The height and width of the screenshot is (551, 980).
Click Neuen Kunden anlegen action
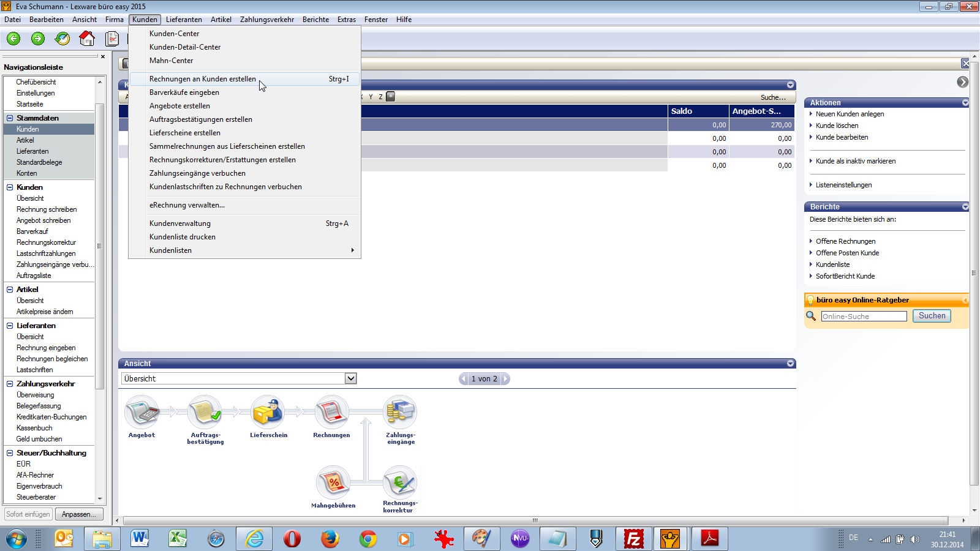tap(850, 114)
